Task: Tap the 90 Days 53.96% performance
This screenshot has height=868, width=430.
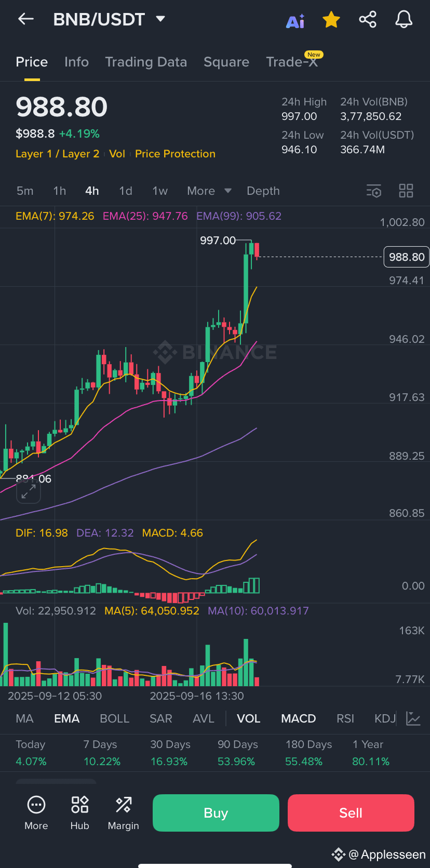Action: (237, 753)
